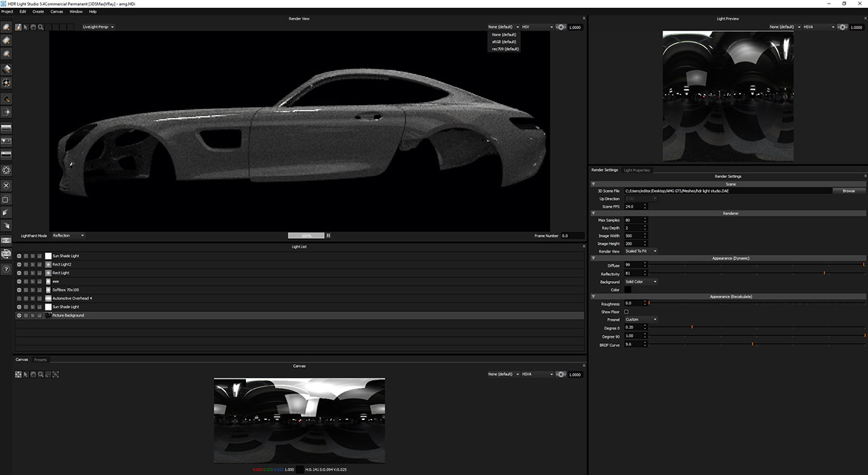Open the Create menu in the menu bar
Viewport: 868px width, 475px height.
[x=38, y=11]
